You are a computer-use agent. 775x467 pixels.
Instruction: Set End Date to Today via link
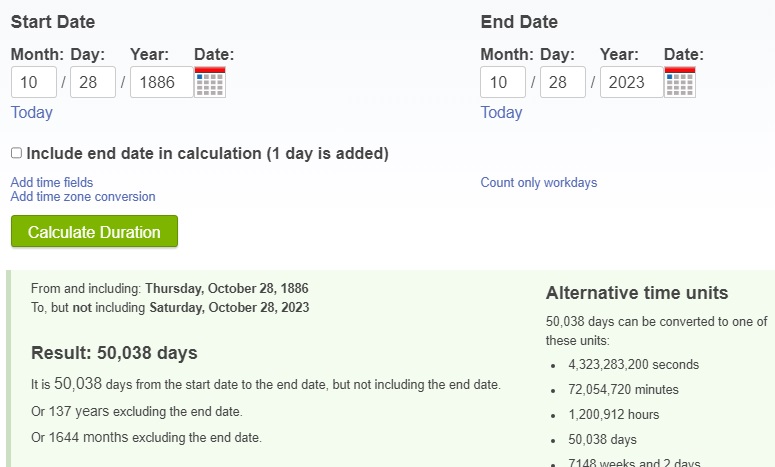click(501, 112)
